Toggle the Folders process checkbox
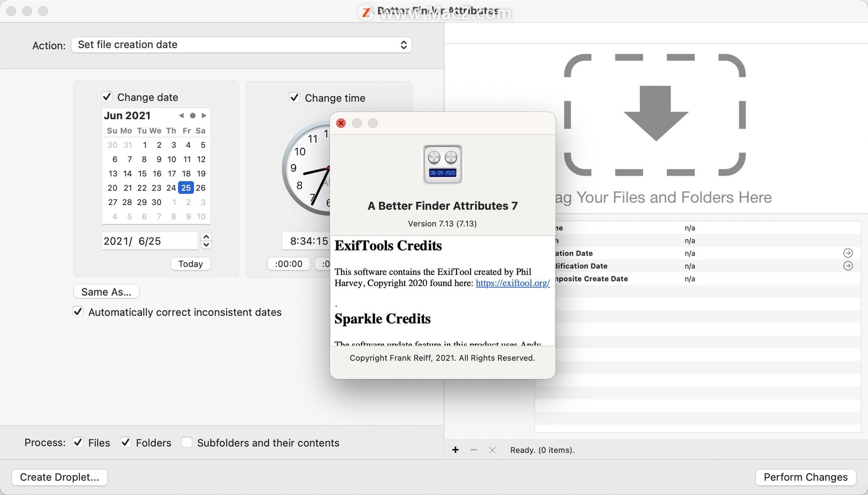Viewport: 868px width, 495px height. coord(125,443)
